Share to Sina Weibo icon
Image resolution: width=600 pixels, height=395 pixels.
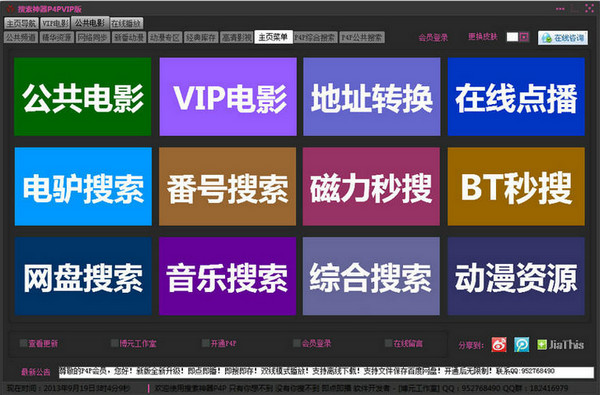(499, 344)
